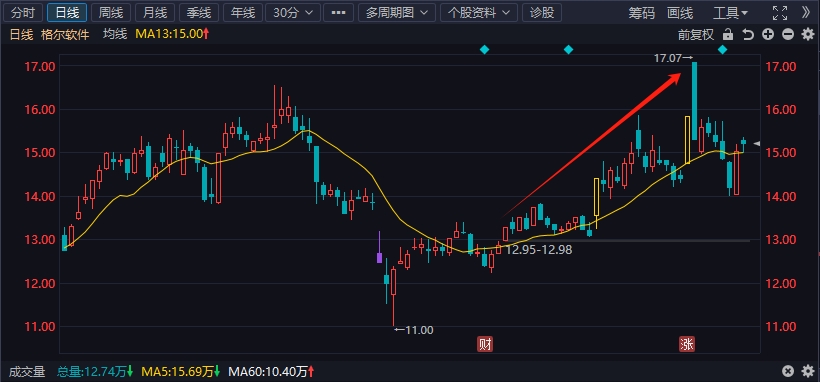
Task: Click the first cyan diamond event marker
Action: click(x=484, y=50)
